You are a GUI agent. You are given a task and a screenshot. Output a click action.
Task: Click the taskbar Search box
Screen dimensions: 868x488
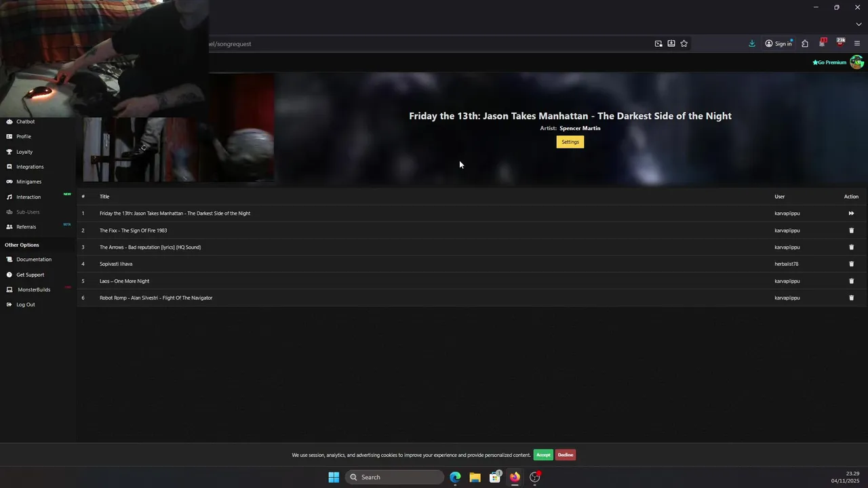(395, 477)
